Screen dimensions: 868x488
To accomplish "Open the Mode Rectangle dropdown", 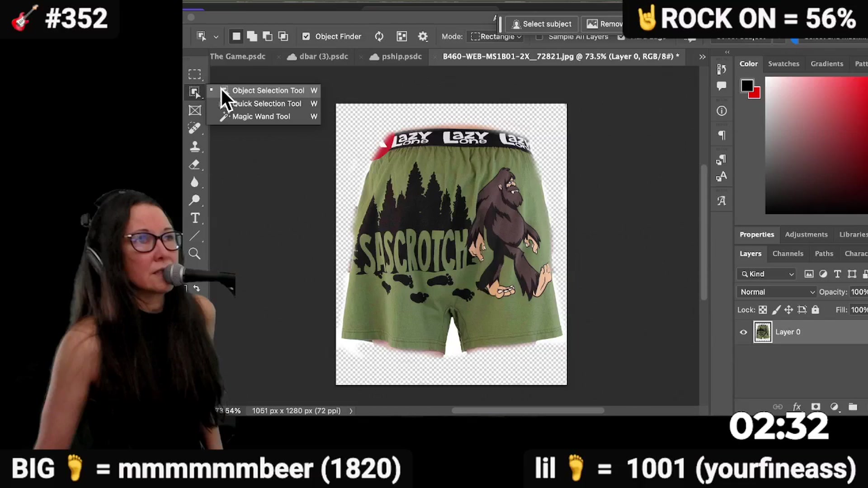I will (x=496, y=37).
